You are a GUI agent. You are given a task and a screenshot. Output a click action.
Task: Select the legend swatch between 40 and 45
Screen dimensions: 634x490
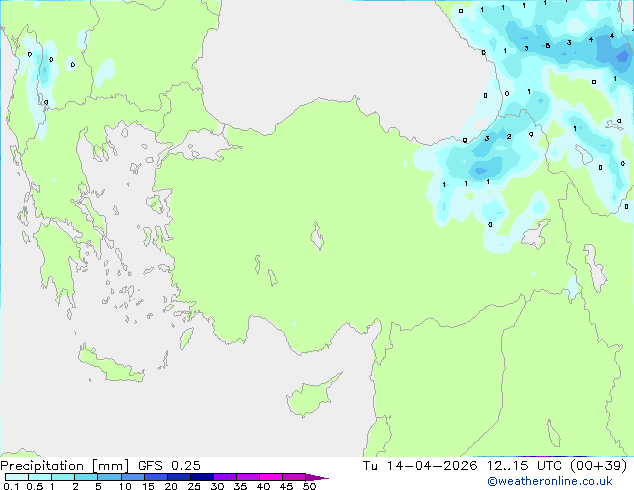[270, 477]
